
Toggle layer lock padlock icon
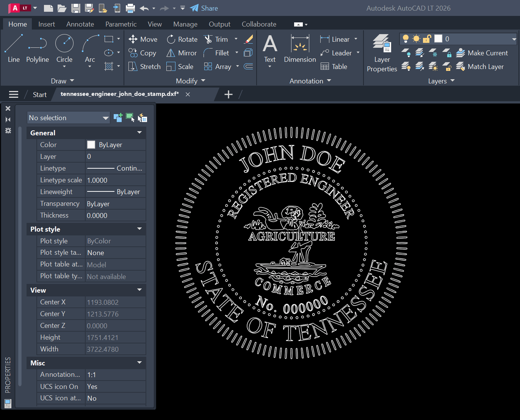click(427, 39)
